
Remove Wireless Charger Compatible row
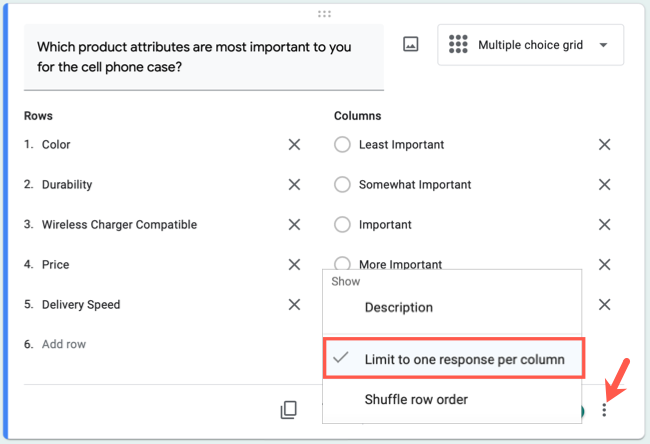(294, 225)
